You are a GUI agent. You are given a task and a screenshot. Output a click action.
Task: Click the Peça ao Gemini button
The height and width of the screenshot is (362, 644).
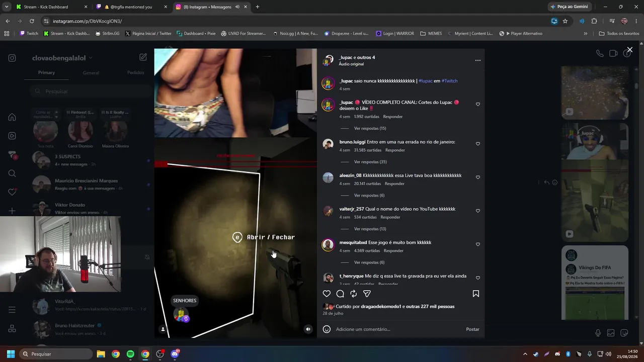pyautogui.click(x=570, y=7)
